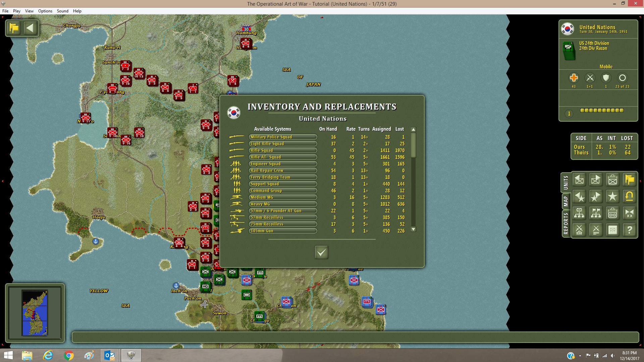Open the Sound menu
Viewport: 644px width, 362px height.
[x=63, y=11]
